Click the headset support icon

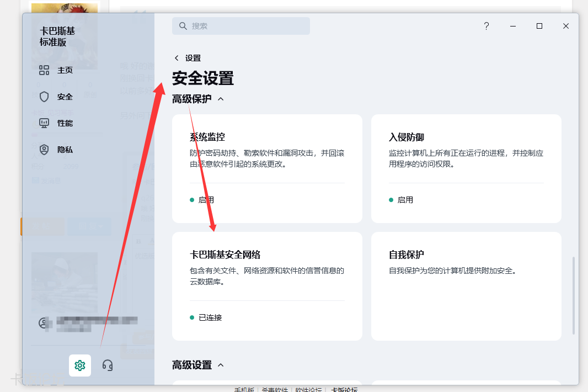[x=108, y=365]
